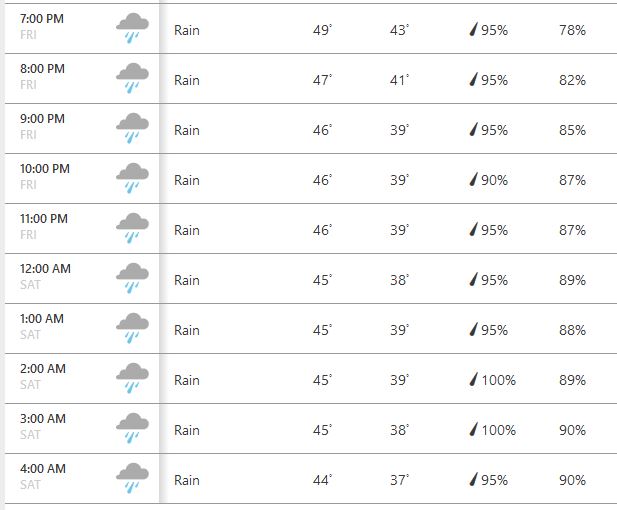Click the rain cloud icon for 4:00 AM
617x510 pixels.
[132, 480]
